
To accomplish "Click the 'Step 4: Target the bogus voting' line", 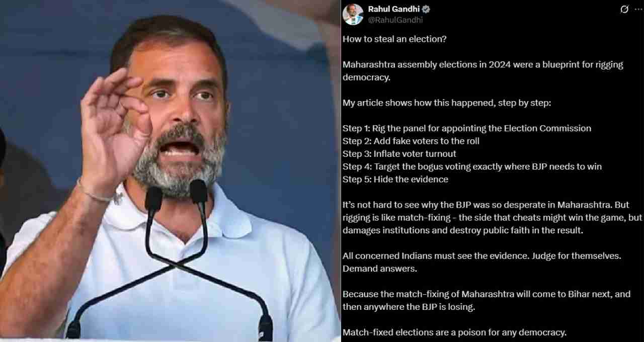I will tap(472, 166).
